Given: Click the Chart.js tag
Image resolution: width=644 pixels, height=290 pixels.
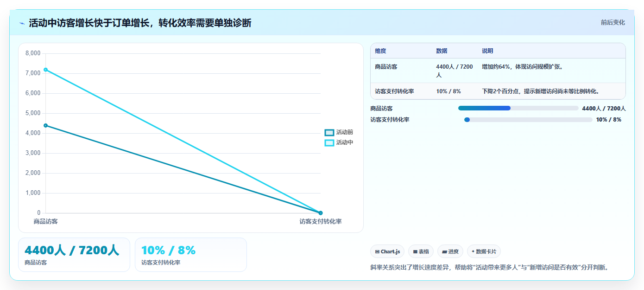Looking at the screenshot, I should click(387, 251).
